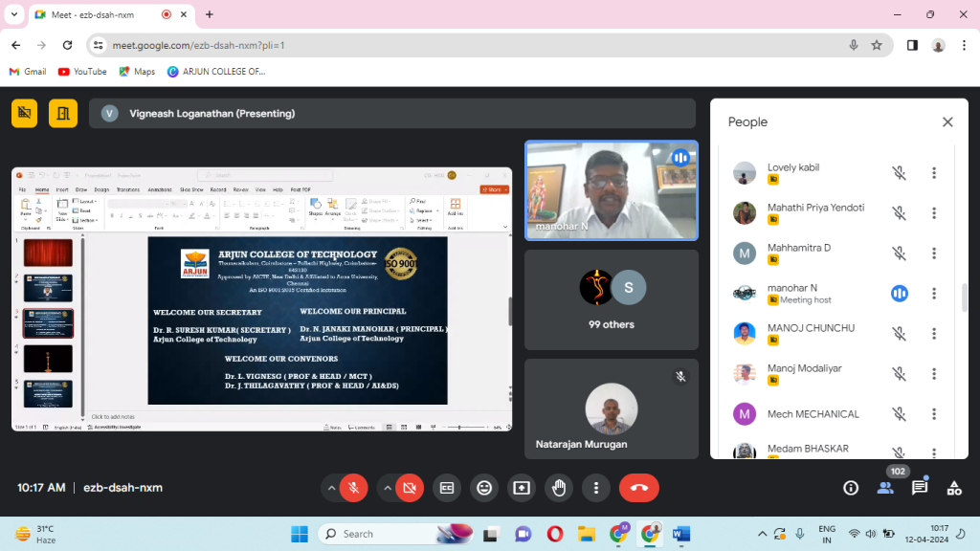Click the muted mic icon on Natarajan Murugan's tile
The width and height of the screenshot is (980, 551).
pos(680,377)
